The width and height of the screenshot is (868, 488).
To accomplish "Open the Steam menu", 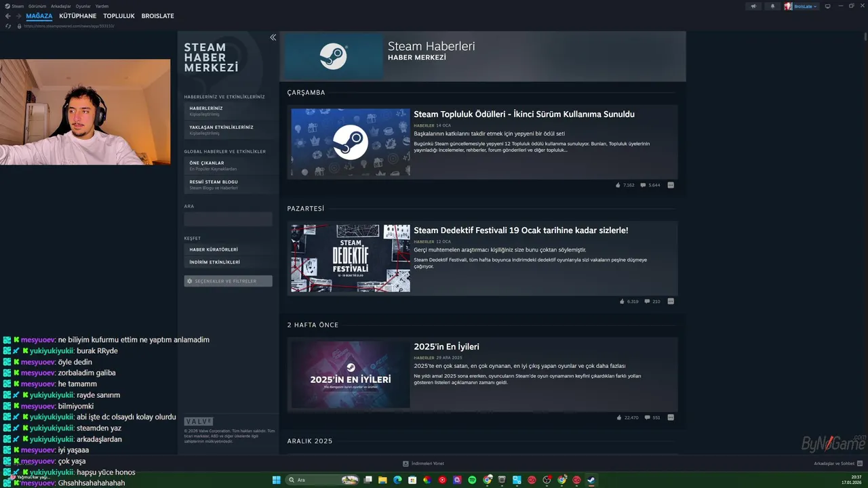I will coord(14,6).
